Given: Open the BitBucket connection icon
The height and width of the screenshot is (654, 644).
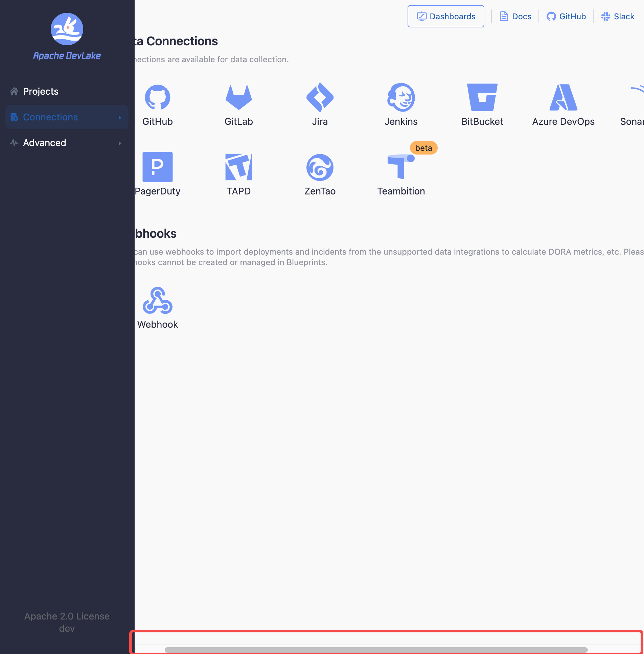Looking at the screenshot, I should (482, 97).
